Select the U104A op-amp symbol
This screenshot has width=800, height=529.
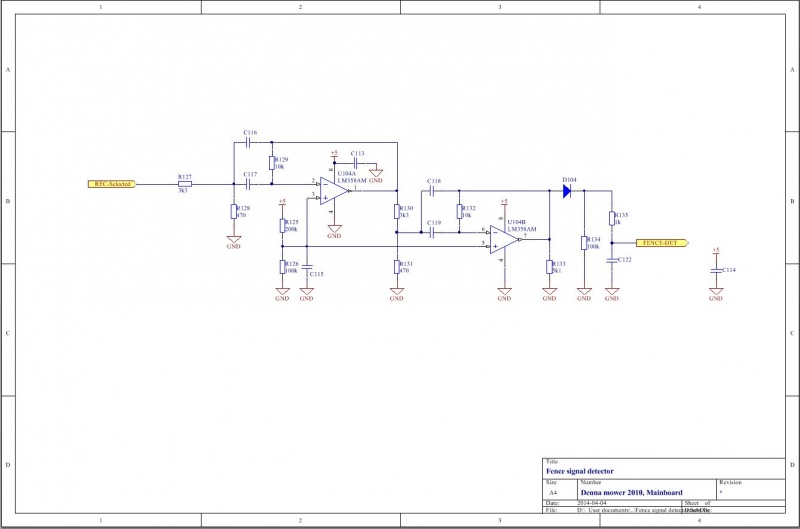pos(335,190)
